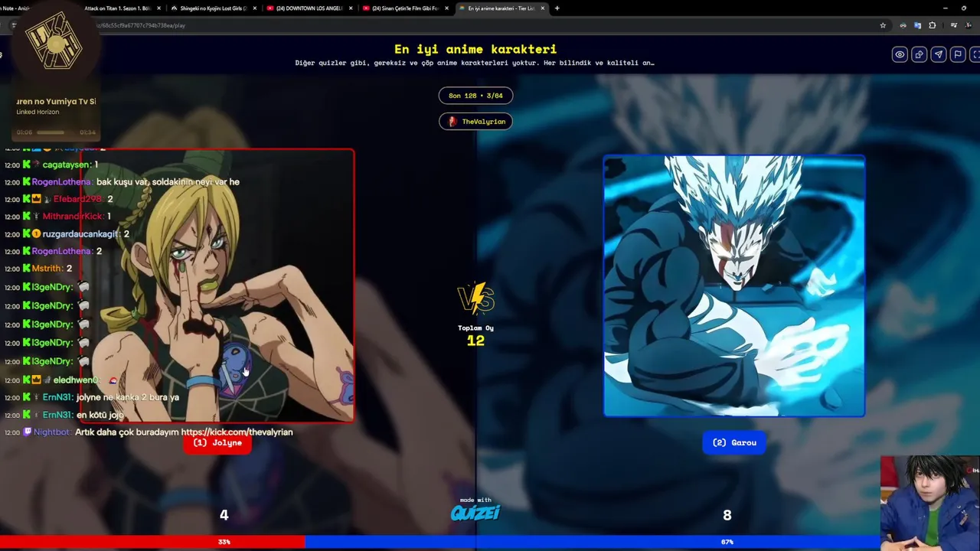This screenshot has width=980, height=551.
Task: Vote for Jolyne by clicking her image
Action: coord(217,285)
